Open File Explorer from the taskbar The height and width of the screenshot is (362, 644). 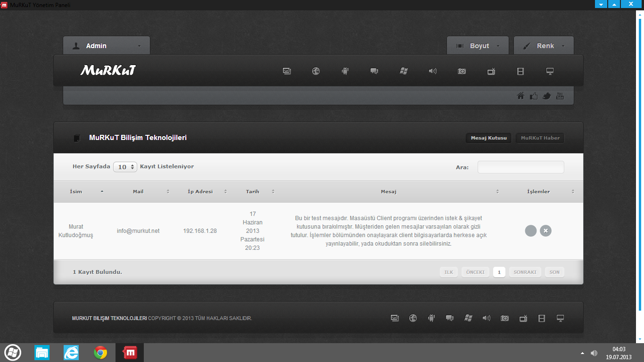(42, 353)
